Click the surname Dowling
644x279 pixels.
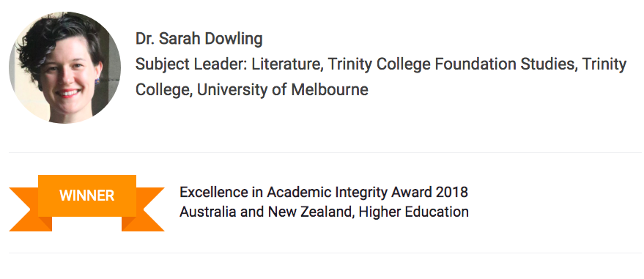point(234,39)
